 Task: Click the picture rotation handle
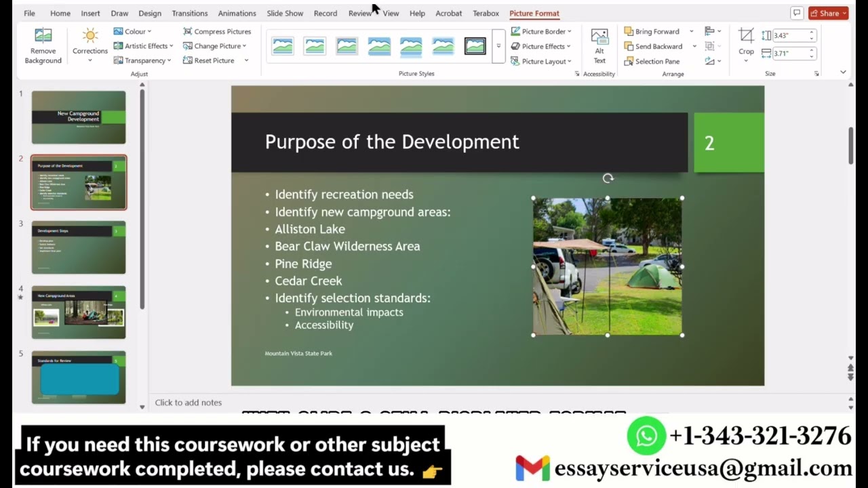[608, 178]
